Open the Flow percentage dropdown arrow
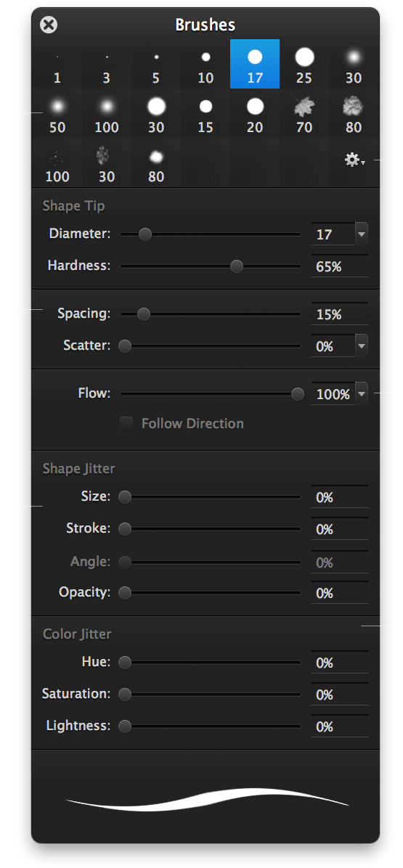The image size is (403, 868). point(362,394)
